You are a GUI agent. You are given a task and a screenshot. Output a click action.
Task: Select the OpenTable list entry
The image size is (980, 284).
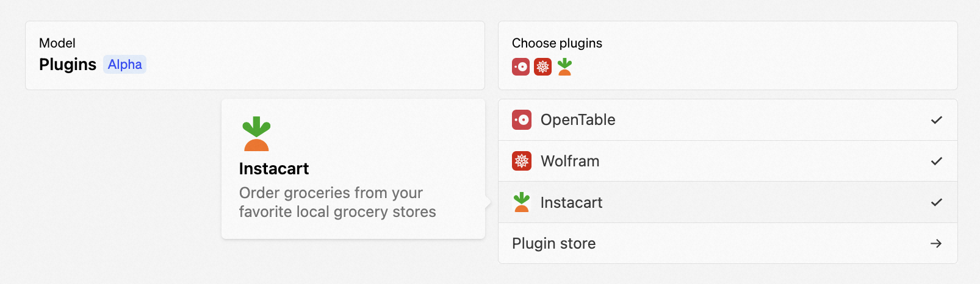pos(728,120)
